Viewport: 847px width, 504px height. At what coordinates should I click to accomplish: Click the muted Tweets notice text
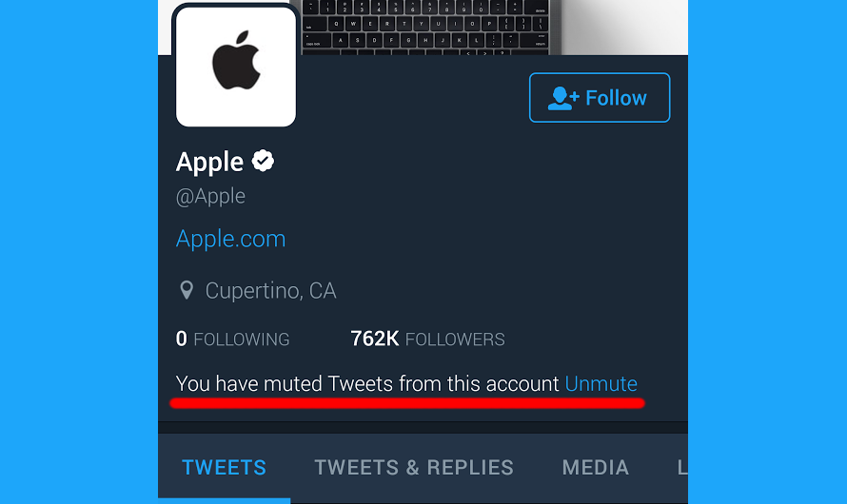click(x=367, y=383)
